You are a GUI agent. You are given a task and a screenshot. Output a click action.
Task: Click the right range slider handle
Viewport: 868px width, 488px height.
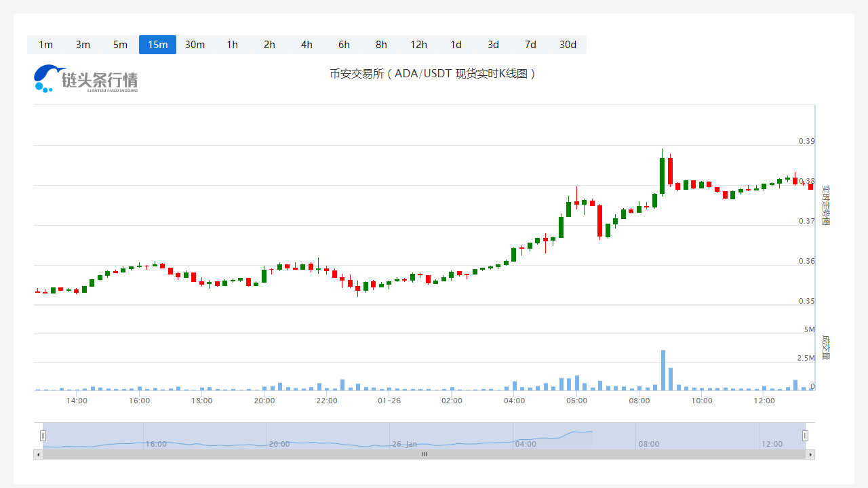pos(806,436)
